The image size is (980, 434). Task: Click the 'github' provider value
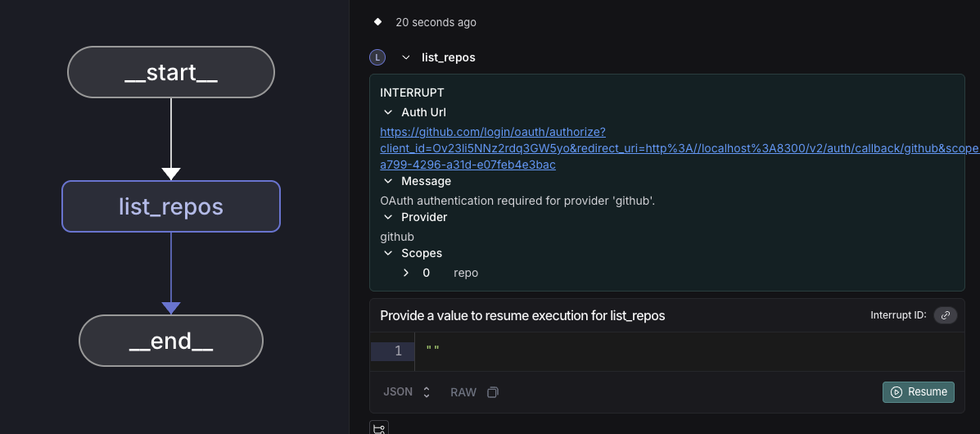tap(397, 237)
